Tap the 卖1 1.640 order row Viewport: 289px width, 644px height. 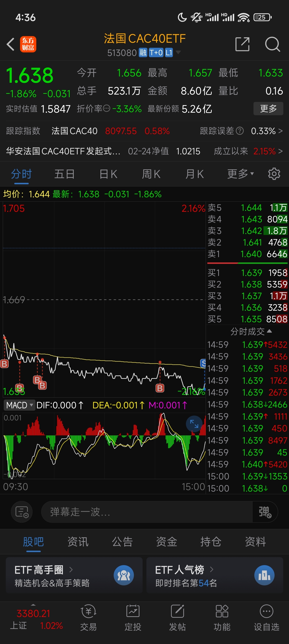(247, 254)
